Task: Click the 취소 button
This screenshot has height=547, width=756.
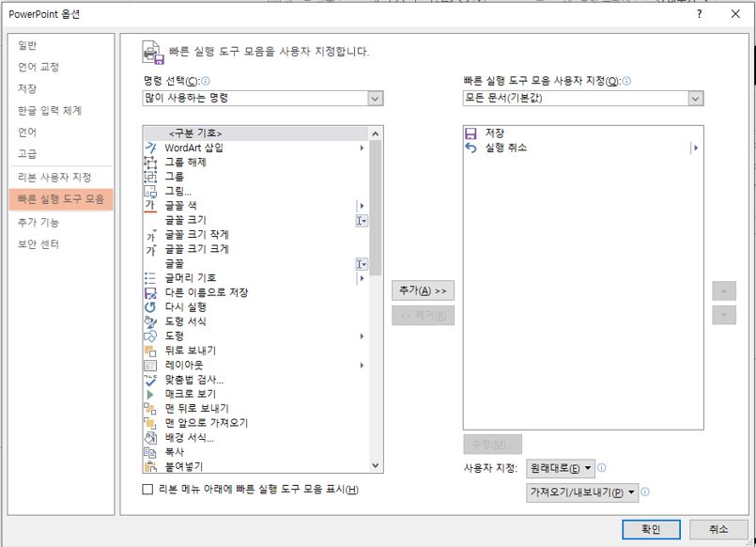Action: coord(717,529)
